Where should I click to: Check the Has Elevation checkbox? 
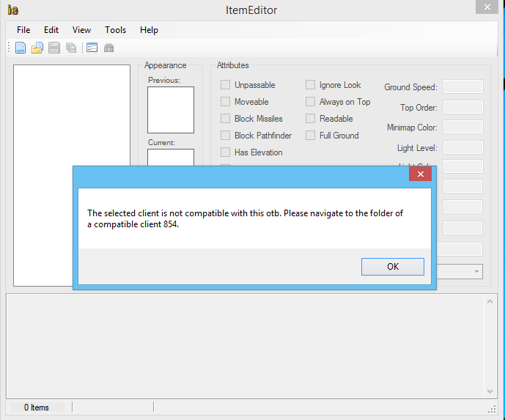[226, 152]
